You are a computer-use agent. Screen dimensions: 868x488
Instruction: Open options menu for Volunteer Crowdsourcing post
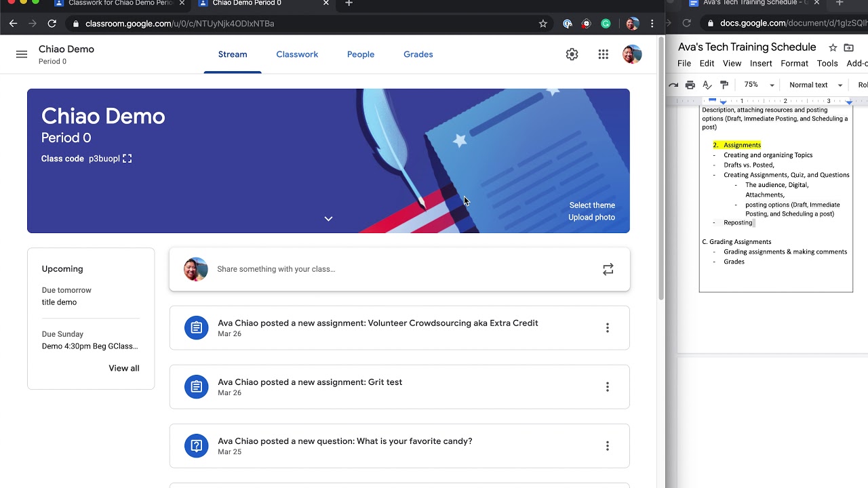(607, 328)
